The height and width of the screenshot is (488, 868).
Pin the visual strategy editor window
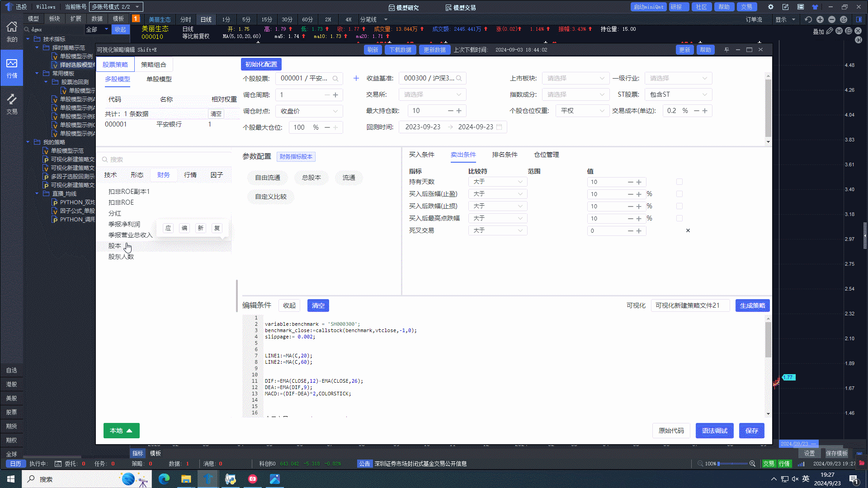[726, 50]
